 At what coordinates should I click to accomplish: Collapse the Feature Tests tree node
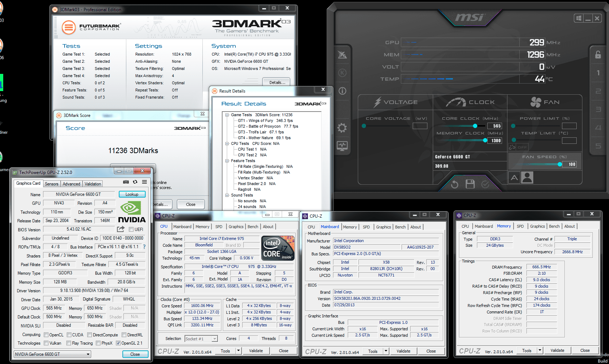click(227, 161)
